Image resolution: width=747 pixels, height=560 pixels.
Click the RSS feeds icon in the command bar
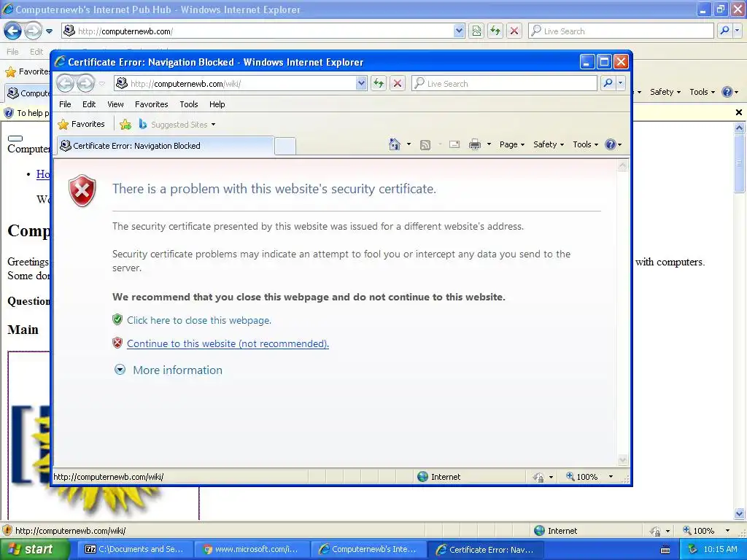425,144
